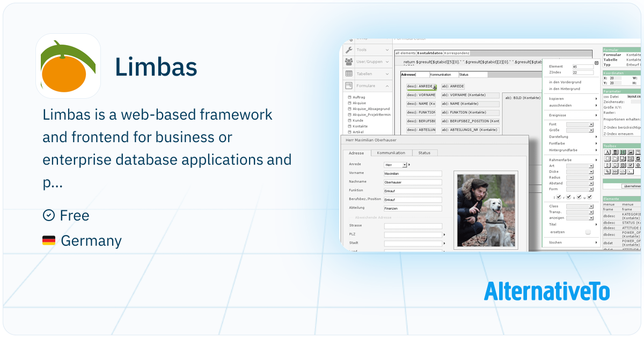This screenshot has height=338, width=644.
Task: Select the 'ab|: BERUFSBEZ_POSITION' form element
Action: pos(470,121)
